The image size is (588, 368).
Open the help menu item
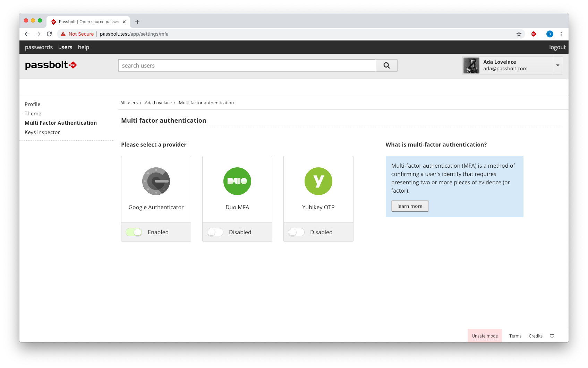tap(84, 47)
